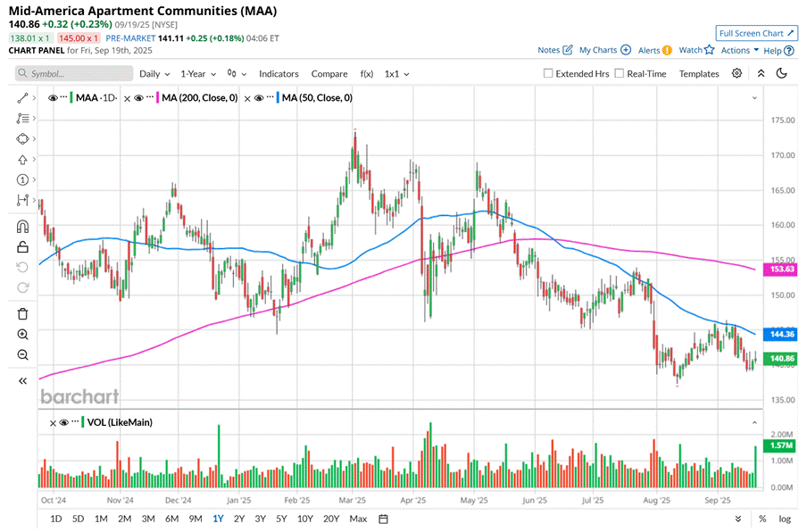Remove the MA (200, Close, 0) study

[127, 98]
